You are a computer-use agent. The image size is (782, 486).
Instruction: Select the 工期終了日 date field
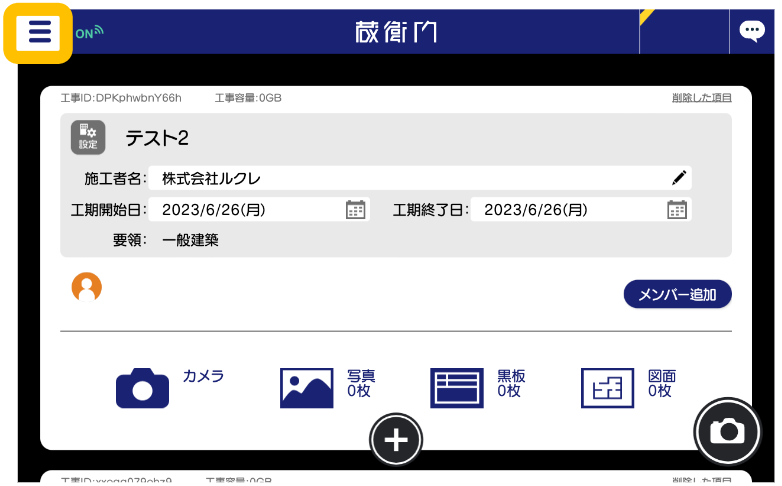(581, 210)
